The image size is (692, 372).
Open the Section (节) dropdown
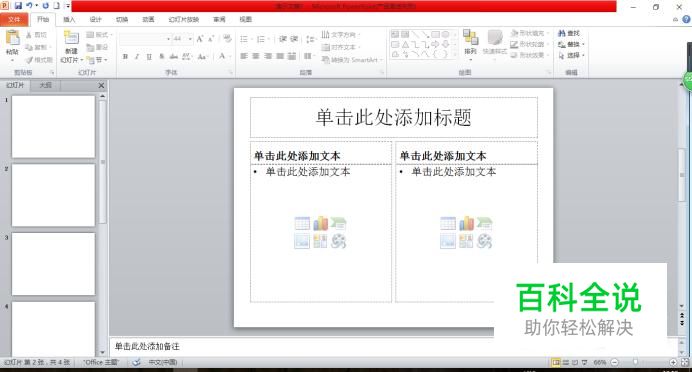(97, 60)
